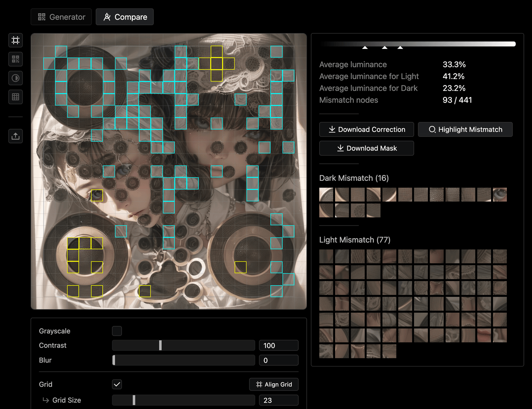Screen dimensions: 532x409
Task: Click the Download Mask button
Action: pos(366,148)
